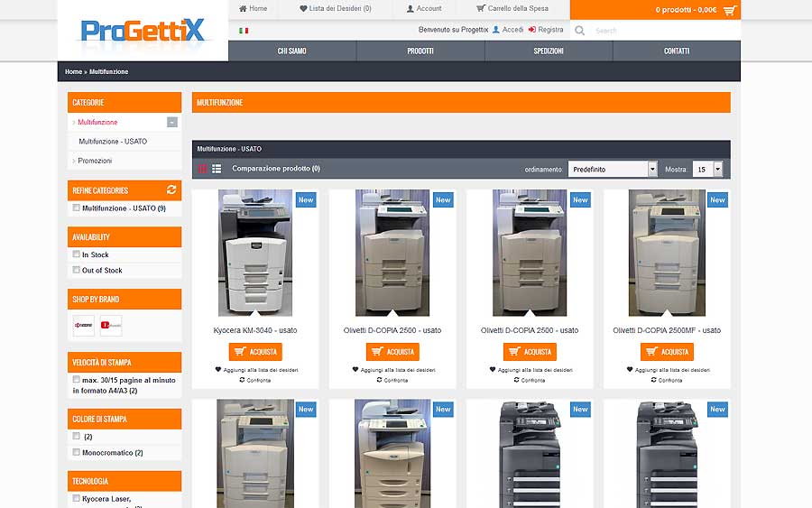This screenshot has width=812, height=508.
Task: Select the Olivetti brand logo
Action: pyautogui.click(x=111, y=325)
